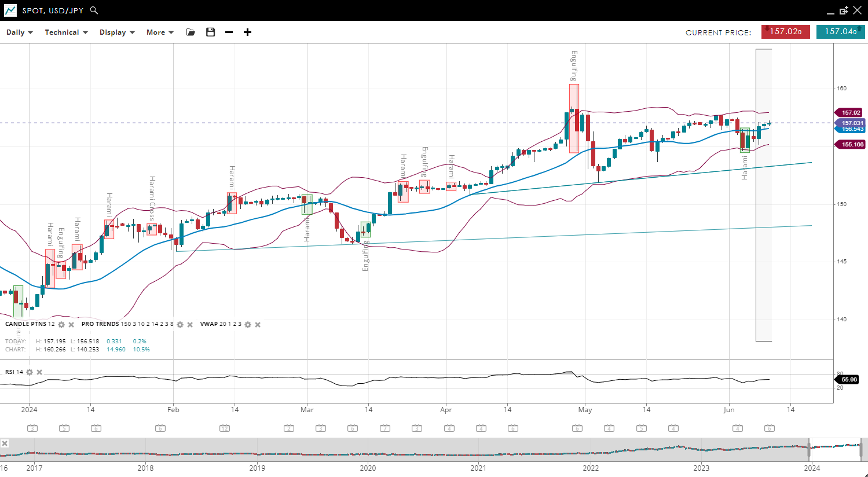Screen dimensions: 868x477
Task: Click the save chart floppy disk icon
Action: (x=210, y=32)
